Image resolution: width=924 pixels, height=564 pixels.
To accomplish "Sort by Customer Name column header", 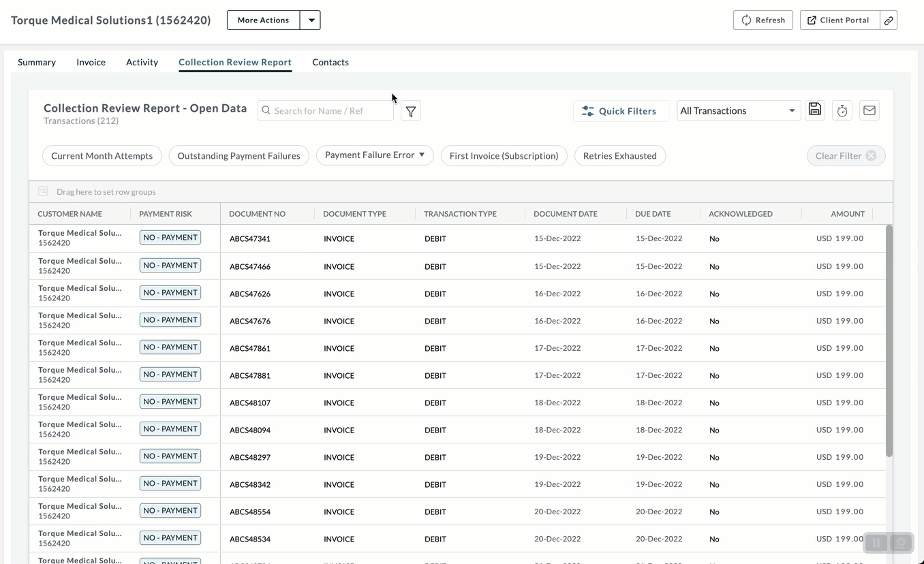I will point(70,214).
